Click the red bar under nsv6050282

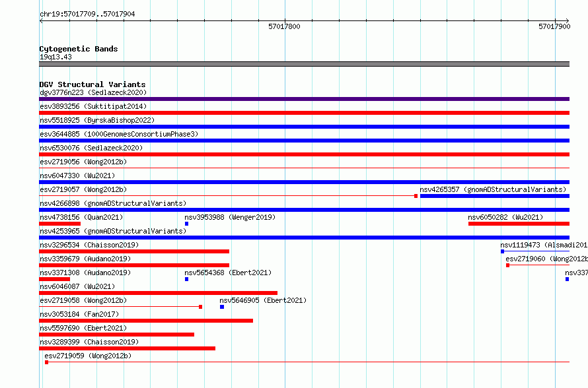click(519, 224)
